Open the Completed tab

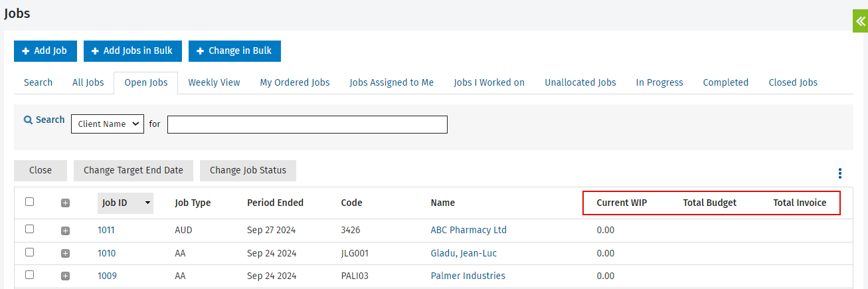point(726,83)
